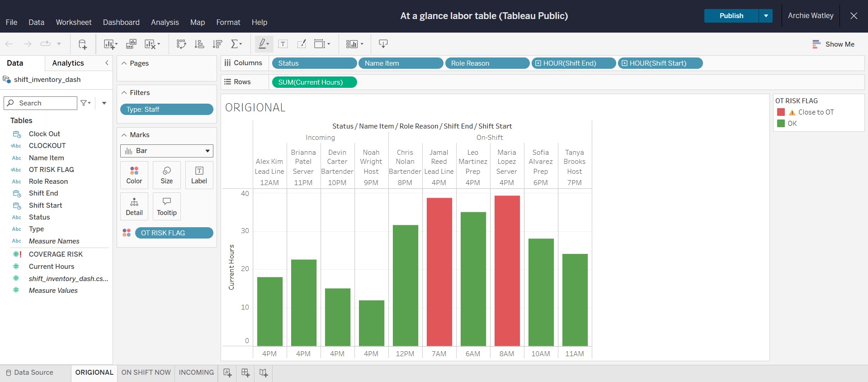Open the Color marks card
Viewport: 868px width, 382px height.
click(x=134, y=175)
